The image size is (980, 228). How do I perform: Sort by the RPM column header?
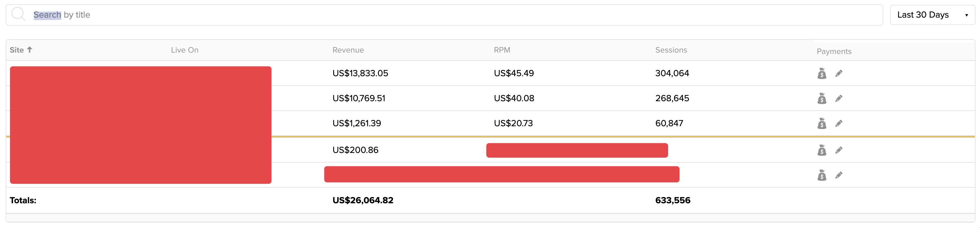pos(502,50)
